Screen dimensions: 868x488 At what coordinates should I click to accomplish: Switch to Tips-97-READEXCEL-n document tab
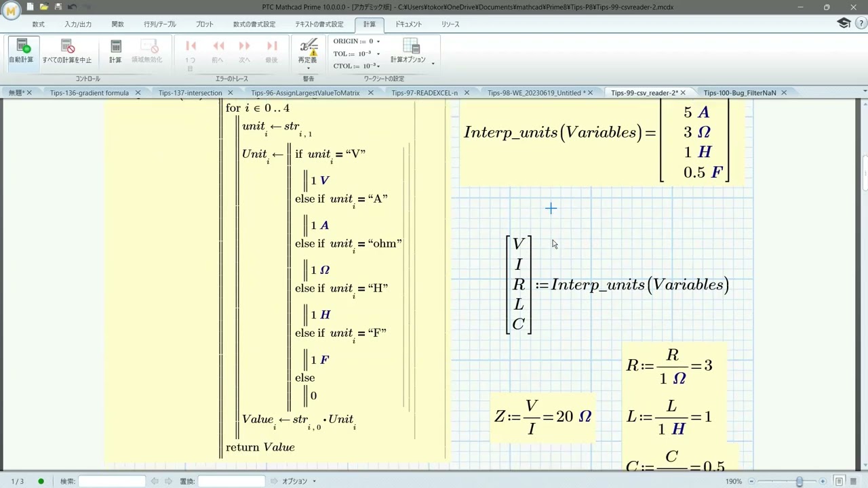point(425,93)
